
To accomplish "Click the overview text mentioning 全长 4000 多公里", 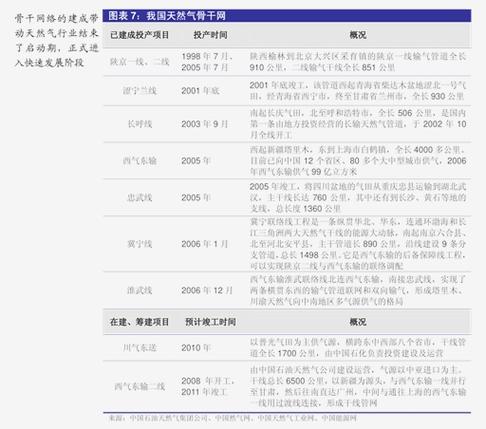I will click(x=358, y=161).
